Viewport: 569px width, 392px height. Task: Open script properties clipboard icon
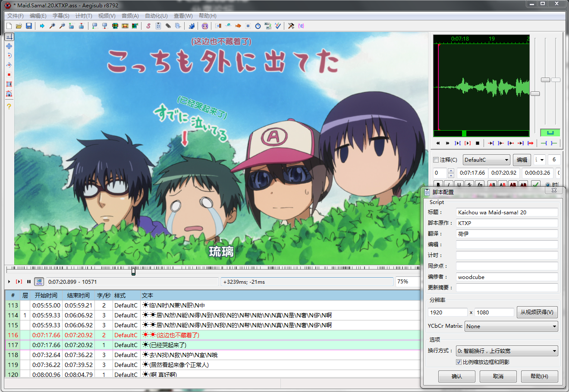pos(158,26)
